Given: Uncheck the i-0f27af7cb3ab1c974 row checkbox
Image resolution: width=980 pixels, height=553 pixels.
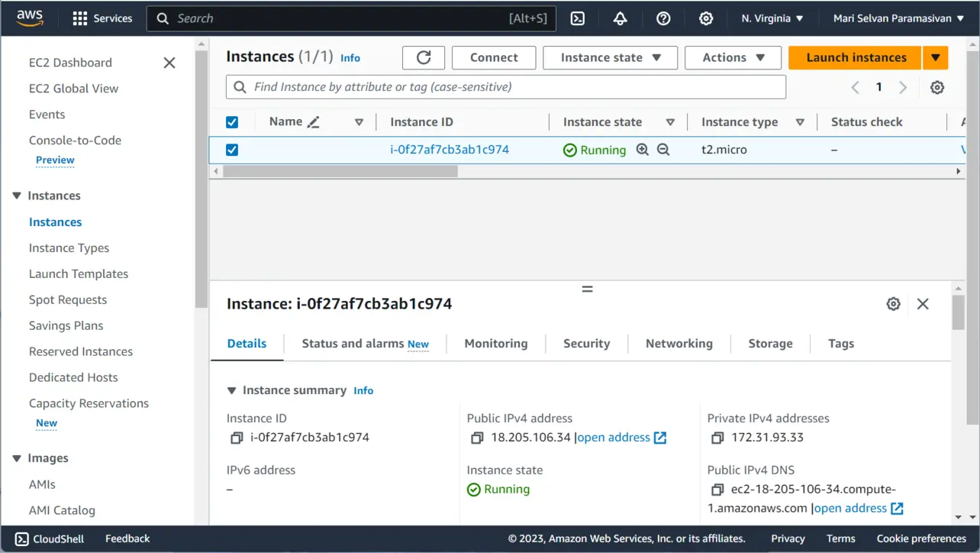Looking at the screenshot, I should [232, 150].
